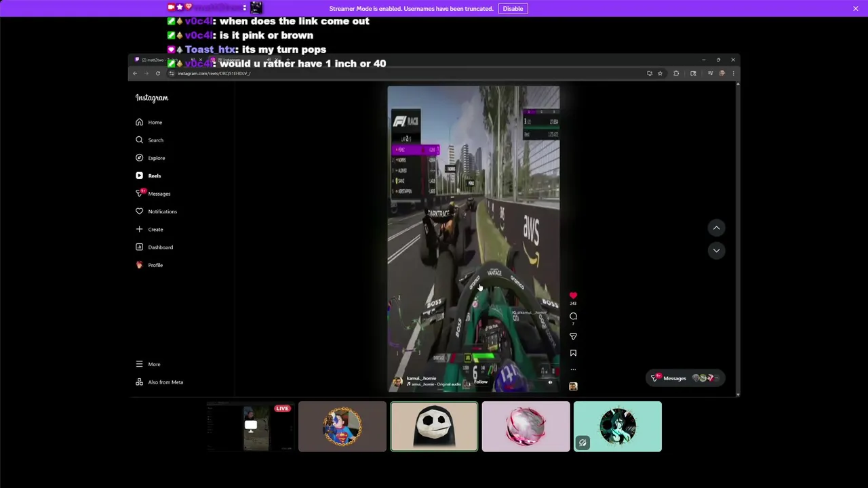Reload the Instagram page
The image size is (868, 488).
[157, 73]
